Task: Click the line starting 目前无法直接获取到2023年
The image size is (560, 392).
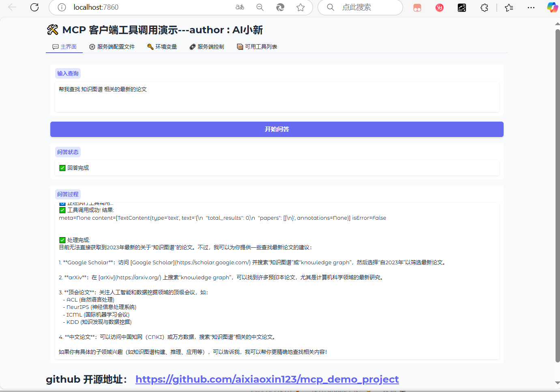Action: [185, 247]
